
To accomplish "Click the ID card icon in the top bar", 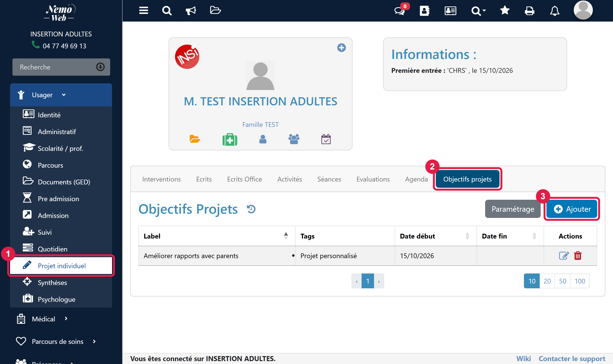I will [450, 11].
